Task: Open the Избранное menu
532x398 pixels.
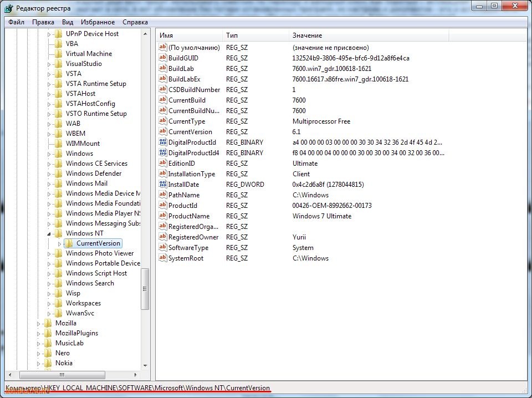Action: (x=98, y=22)
